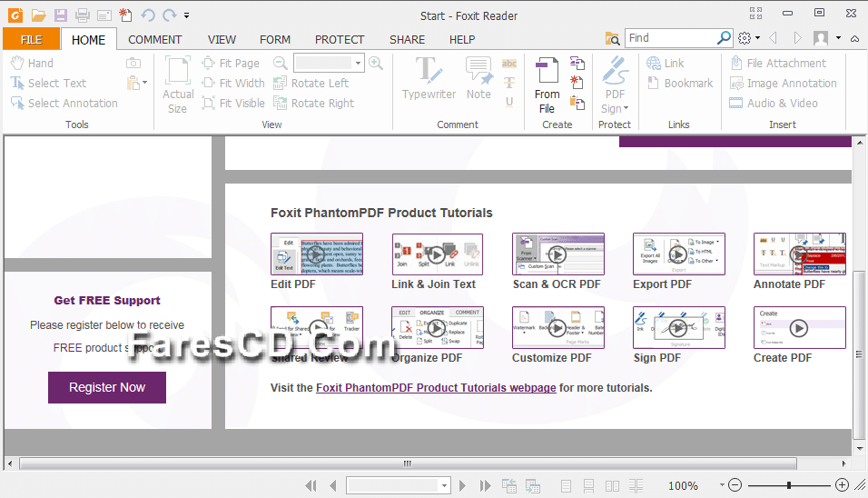
Task: Open the 100% zoom level dropdown in status bar
Action: [722, 485]
